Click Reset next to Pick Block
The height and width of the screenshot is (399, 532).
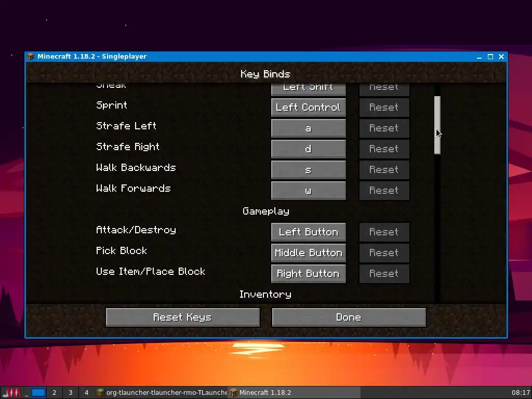(384, 253)
